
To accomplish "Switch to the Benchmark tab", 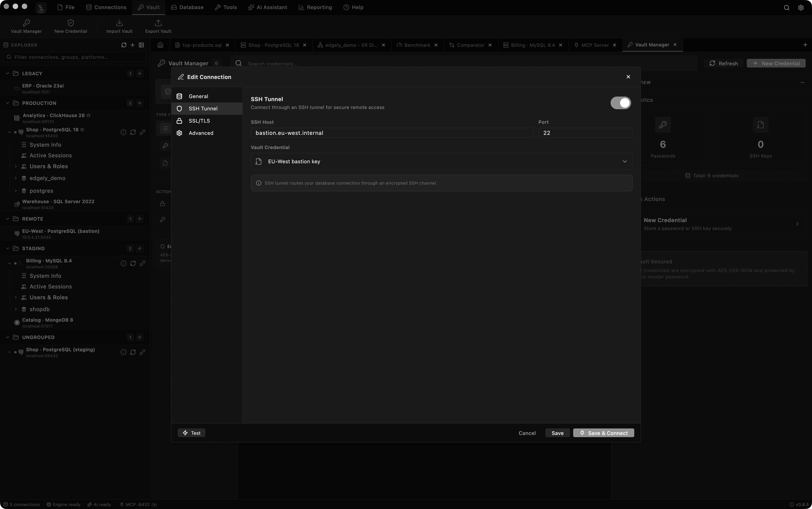I will pos(417,45).
